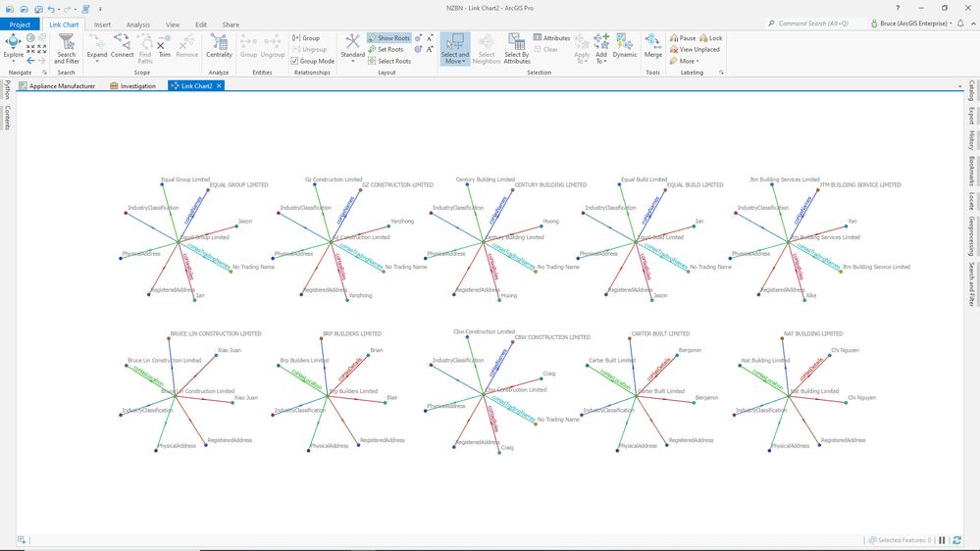
Task: Click the undo arrow in quick access toolbar
Action: tap(51, 9)
